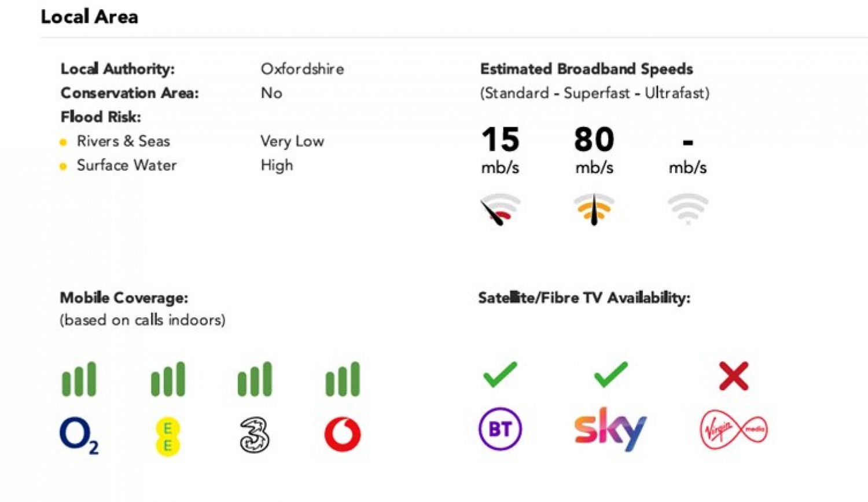Click the Local Area heading
The image size is (868, 502).
tap(90, 17)
